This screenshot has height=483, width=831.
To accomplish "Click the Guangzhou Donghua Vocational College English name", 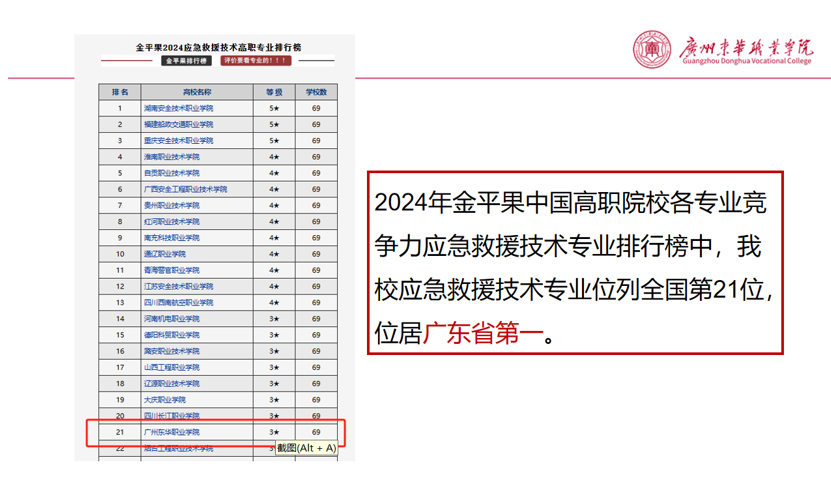I will pyautogui.click(x=747, y=61).
